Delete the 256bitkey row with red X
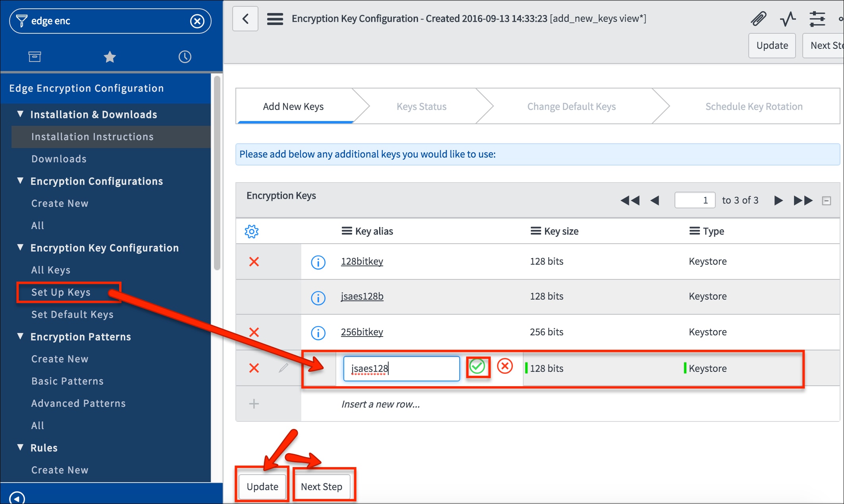Viewport: 844px width, 504px height. (254, 332)
